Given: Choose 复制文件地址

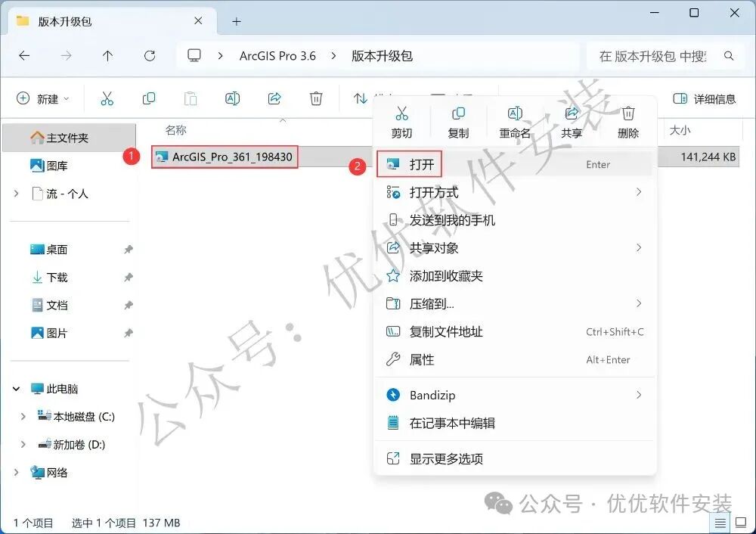Looking at the screenshot, I should pyautogui.click(x=514, y=332).
